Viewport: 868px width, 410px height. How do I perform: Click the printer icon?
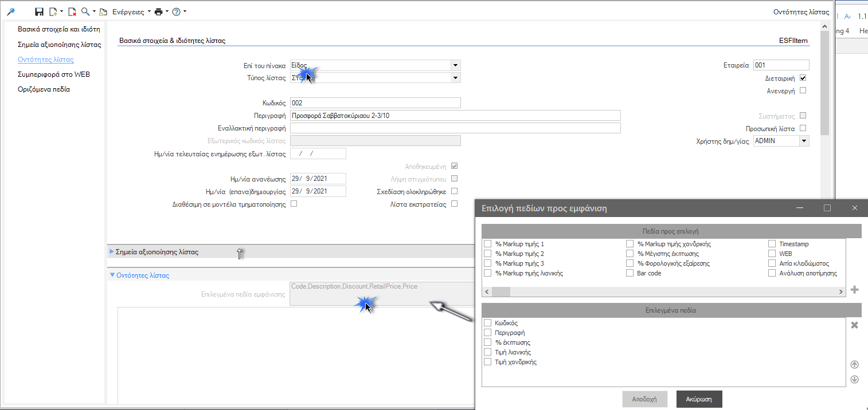(159, 11)
